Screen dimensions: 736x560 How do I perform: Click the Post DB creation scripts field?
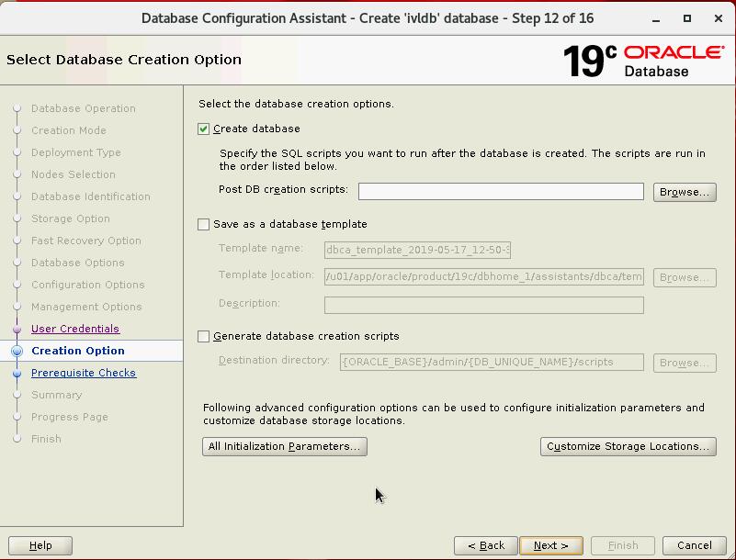coord(501,191)
